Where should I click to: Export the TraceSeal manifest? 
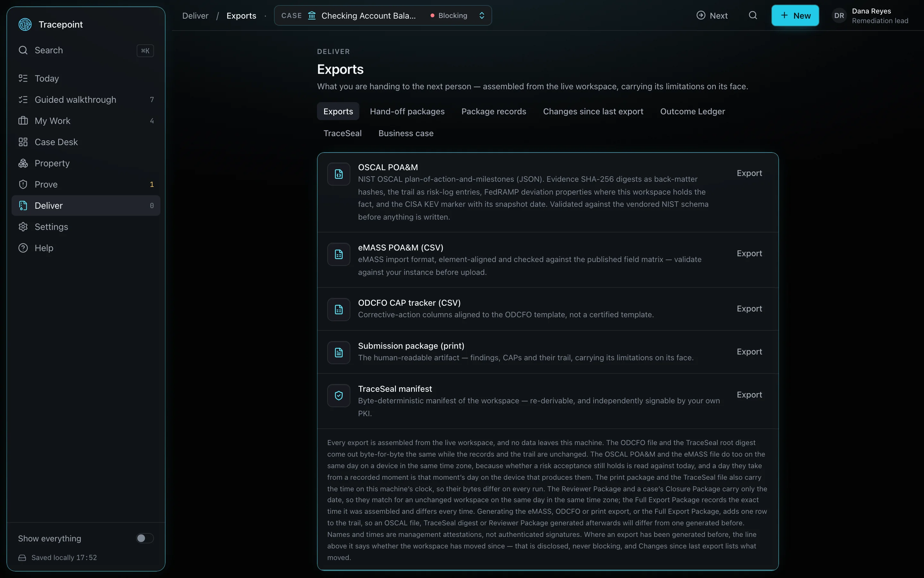(749, 395)
